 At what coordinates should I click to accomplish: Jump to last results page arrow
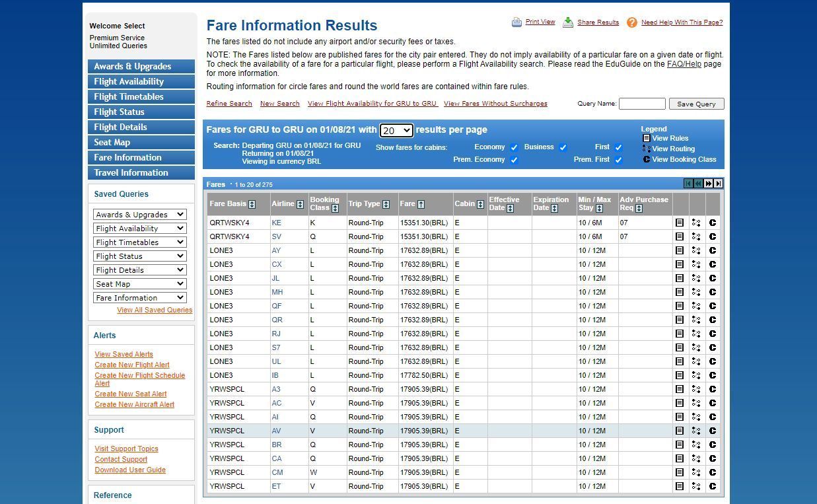pyautogui.click(x=718, y=184)
